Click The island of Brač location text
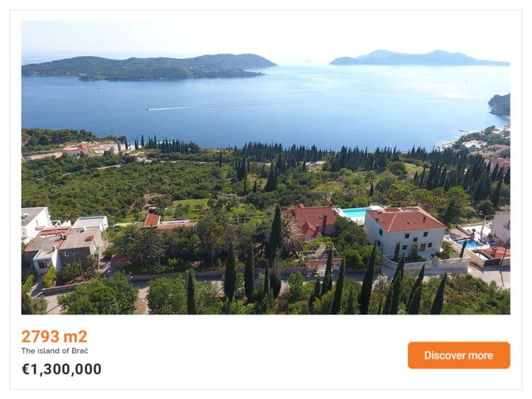 55,351
